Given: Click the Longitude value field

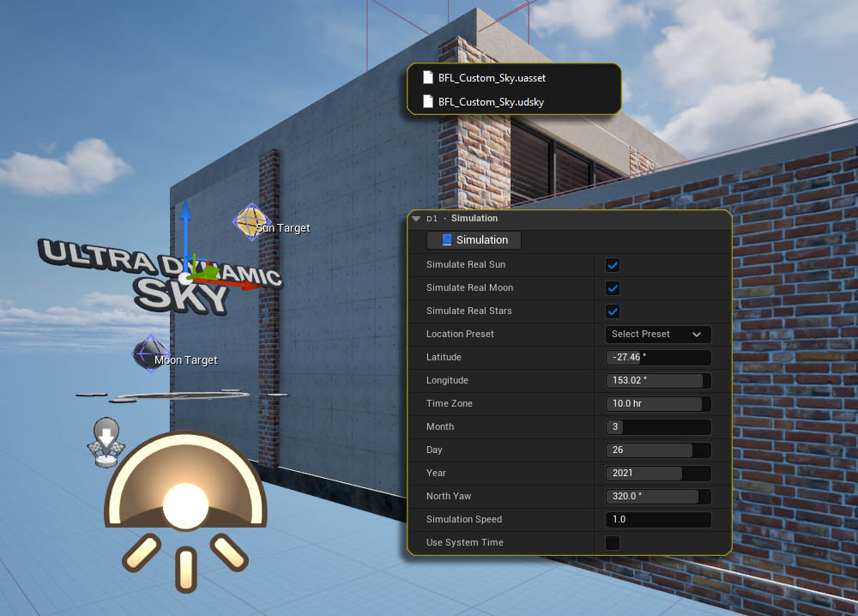Looking at the screenshot, I should pyautogui.click(x=658, y=380).
